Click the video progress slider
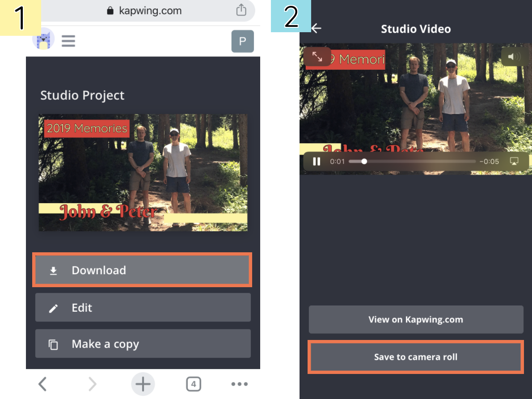The width and height of the screenshot is (532, 399). tap(411, 161)
